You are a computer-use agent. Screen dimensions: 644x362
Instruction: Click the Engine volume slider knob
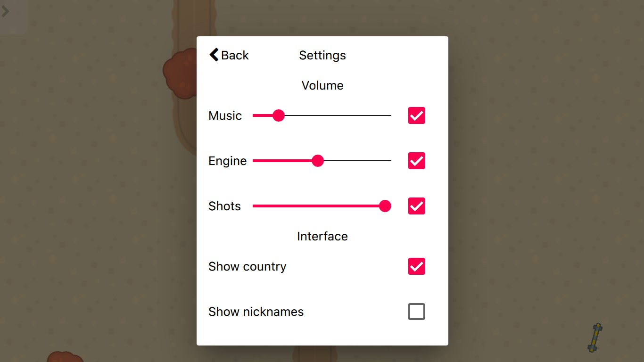(318, 161)
